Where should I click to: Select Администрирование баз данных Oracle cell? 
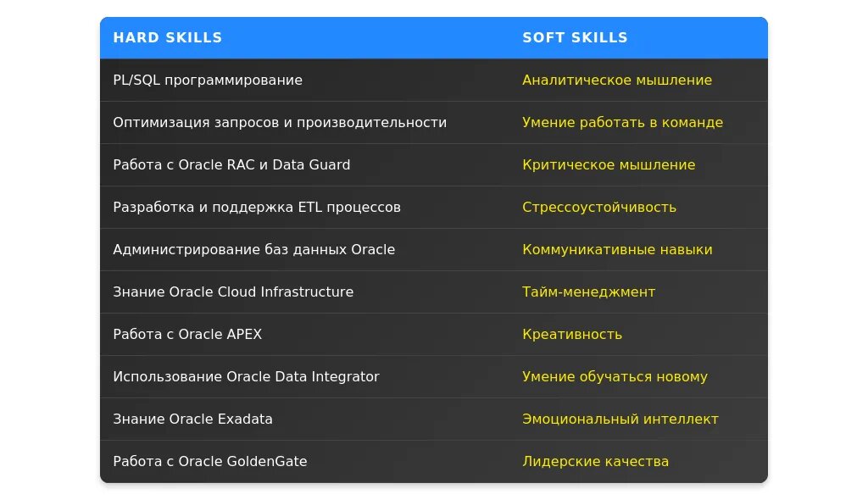pos(254,249)
